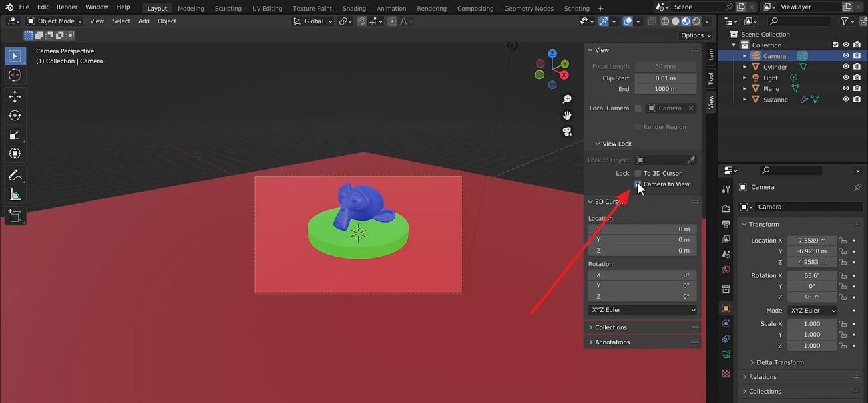Screen dimensions: 868x403
Task: Open the Render properties tab
Action: pyautogui.click(x=726, y=208)
